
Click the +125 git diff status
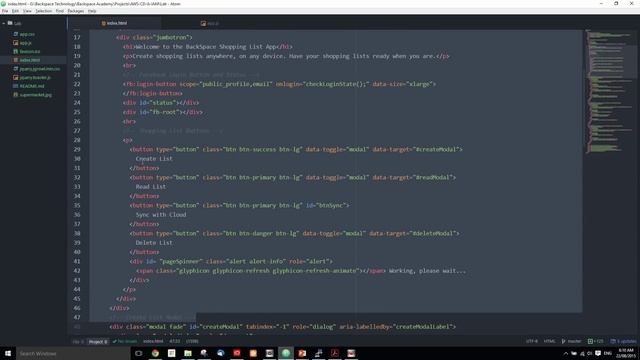tap(596, 341)
